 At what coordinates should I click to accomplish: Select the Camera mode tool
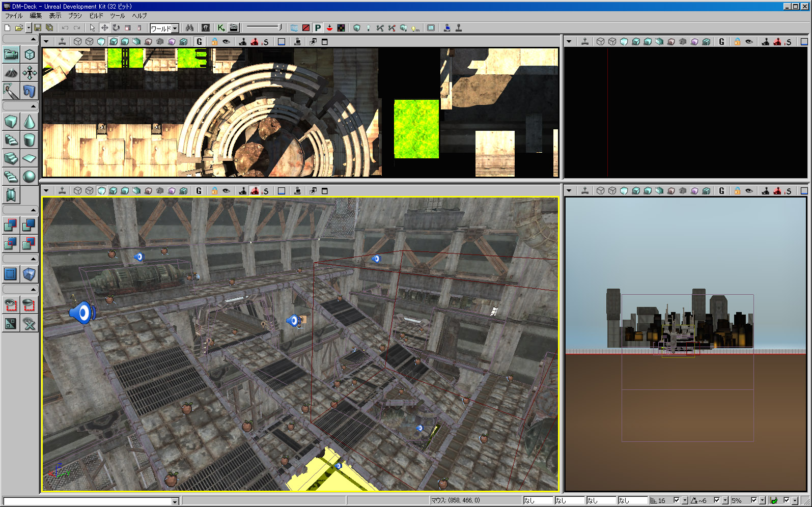11,54
